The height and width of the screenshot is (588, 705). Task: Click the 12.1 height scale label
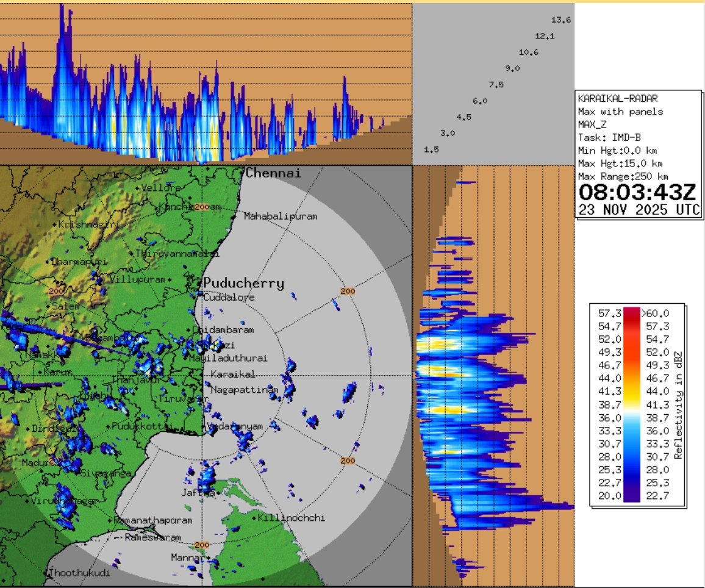pos(545,36)
